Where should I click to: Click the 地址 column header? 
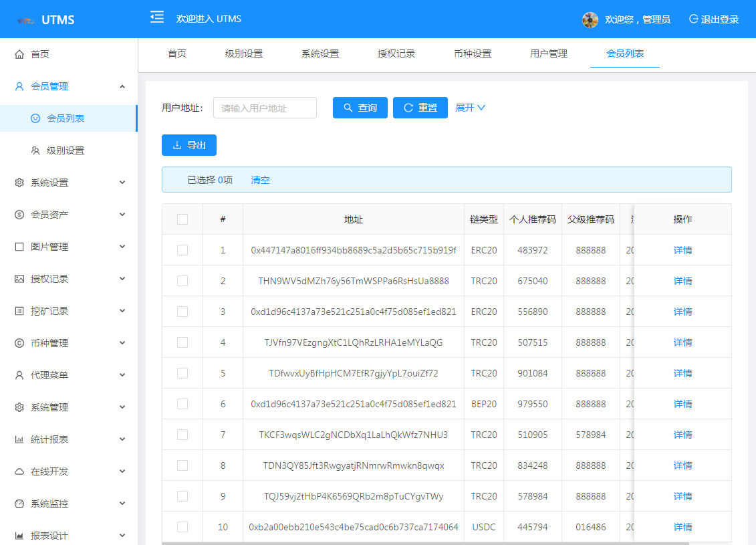(354, 219)
